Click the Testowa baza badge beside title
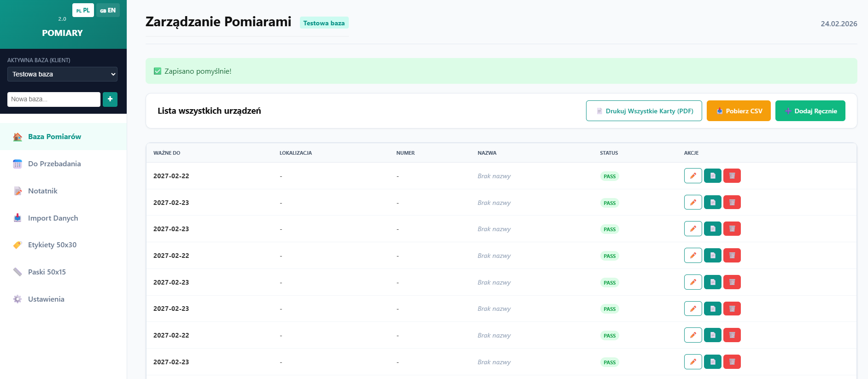The image size is (868, 379). 324,23
